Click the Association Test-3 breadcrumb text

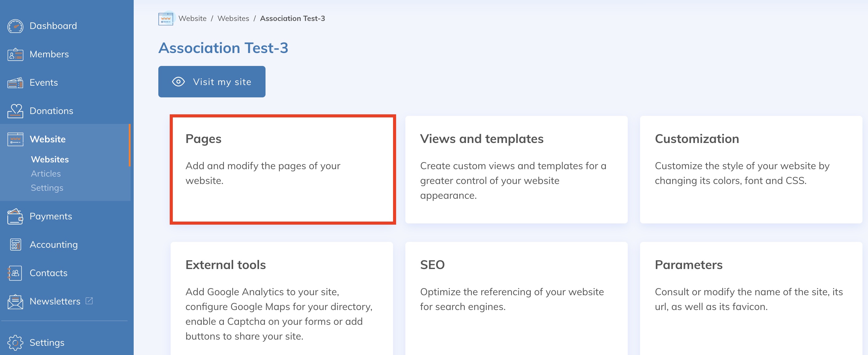pos(292,18)
